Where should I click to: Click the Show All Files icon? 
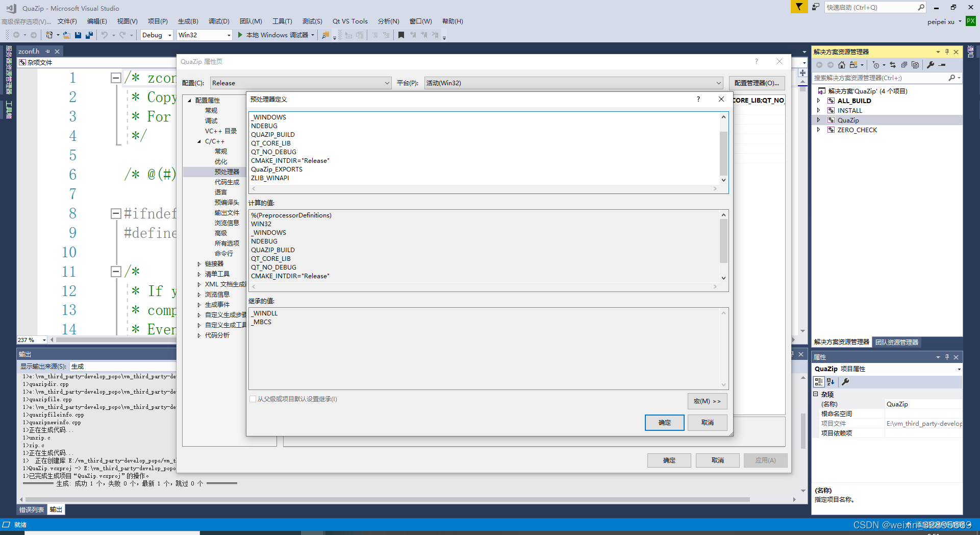pyautogui.click(x=915, y=65)
